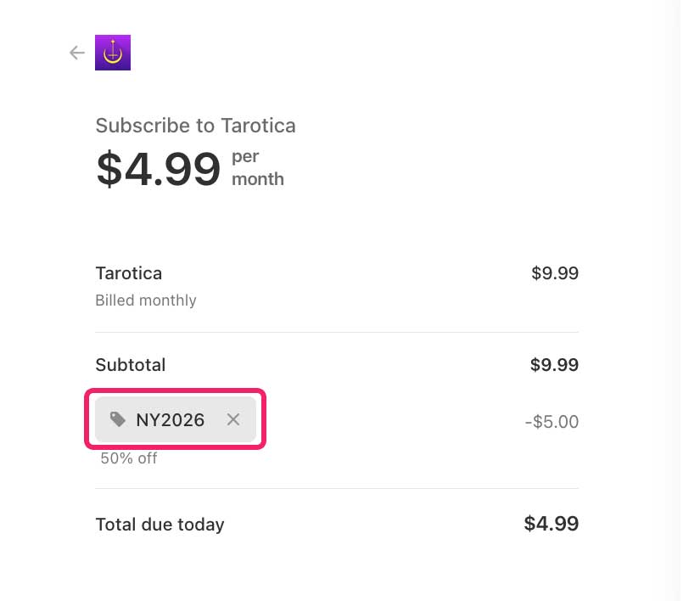Select the Tarotica line item name
This screenshot has width=700, height=601.
(128, 273)
